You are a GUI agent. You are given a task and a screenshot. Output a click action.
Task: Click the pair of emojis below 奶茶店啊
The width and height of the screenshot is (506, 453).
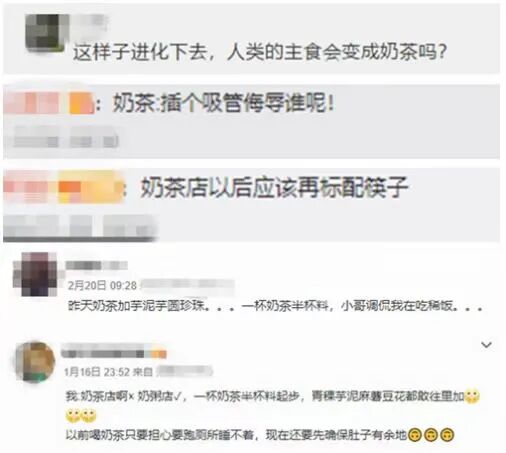[81, 416]
